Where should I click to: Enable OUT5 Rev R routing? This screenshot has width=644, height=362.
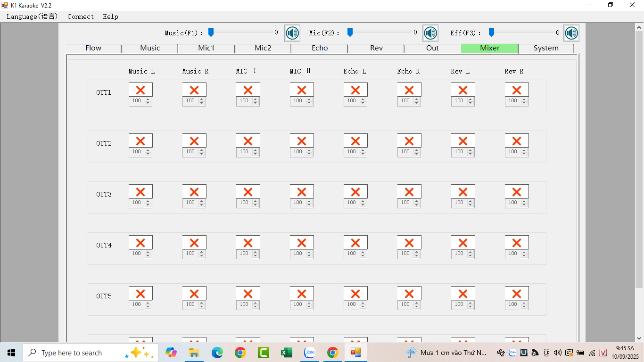[517, 294]
